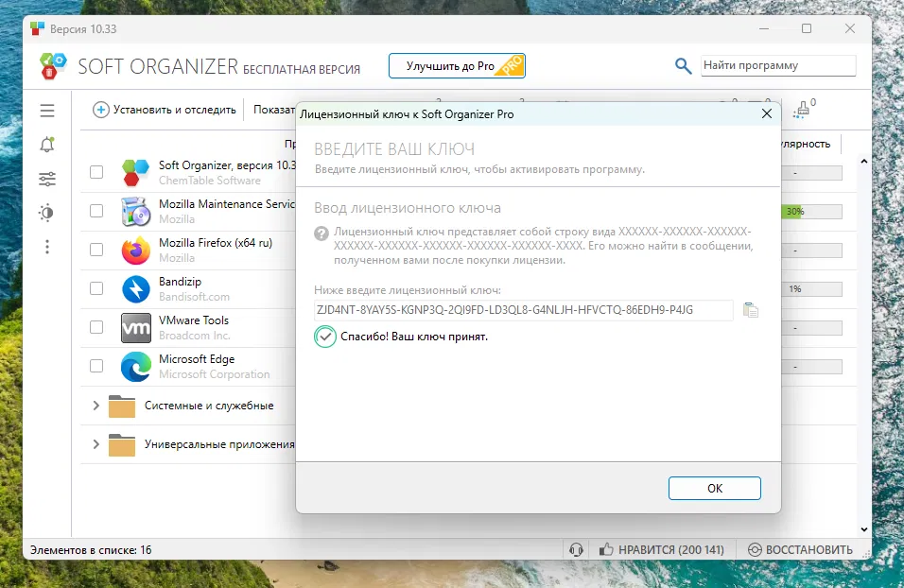The width and height of the screenshot is (904, 588).
Task: Click the Mozilla Firefox icon in list
Action: tap(136, 251)
